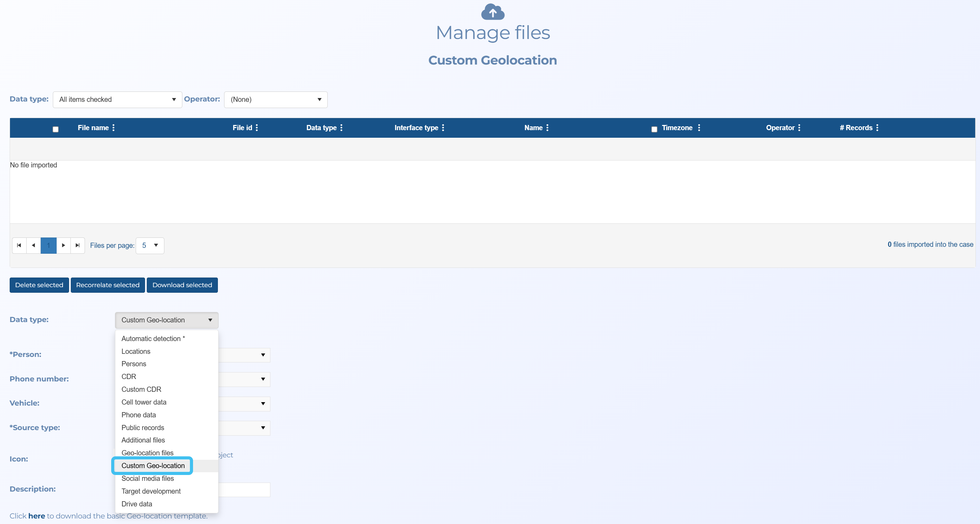Open File id column options menu
Viewport: 980px width, 524px height.
pos(257,128)
